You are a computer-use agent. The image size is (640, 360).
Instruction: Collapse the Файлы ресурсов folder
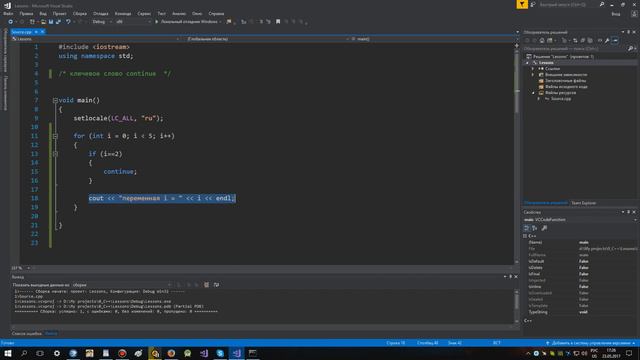(533, 93)
